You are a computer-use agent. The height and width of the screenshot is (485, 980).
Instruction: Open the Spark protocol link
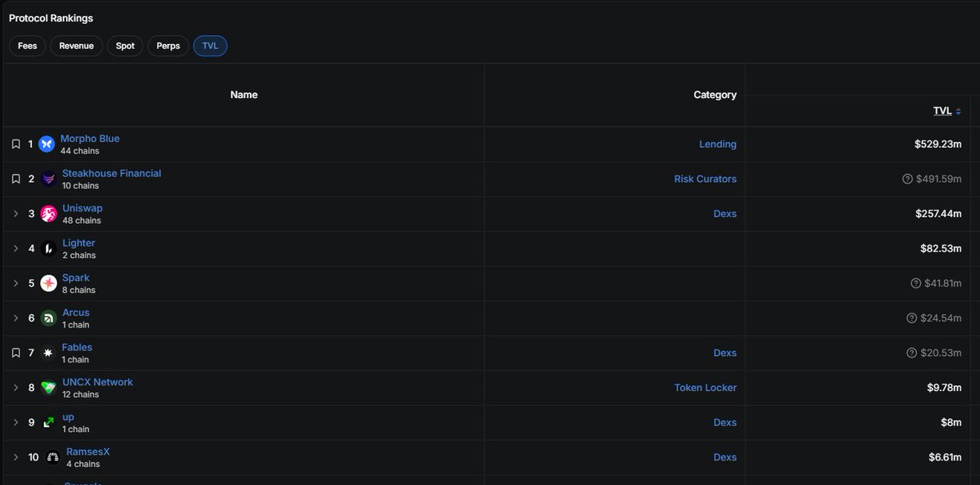[76, 278]
